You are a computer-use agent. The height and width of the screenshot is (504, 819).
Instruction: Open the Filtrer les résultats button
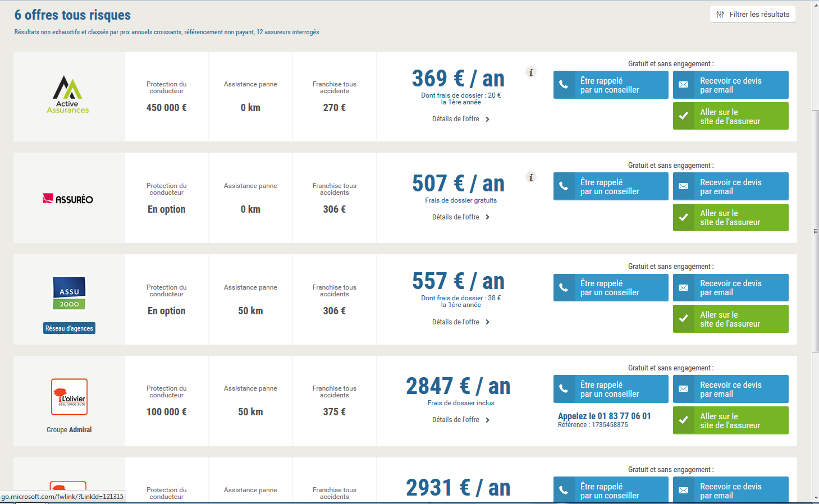click(753, 14)
